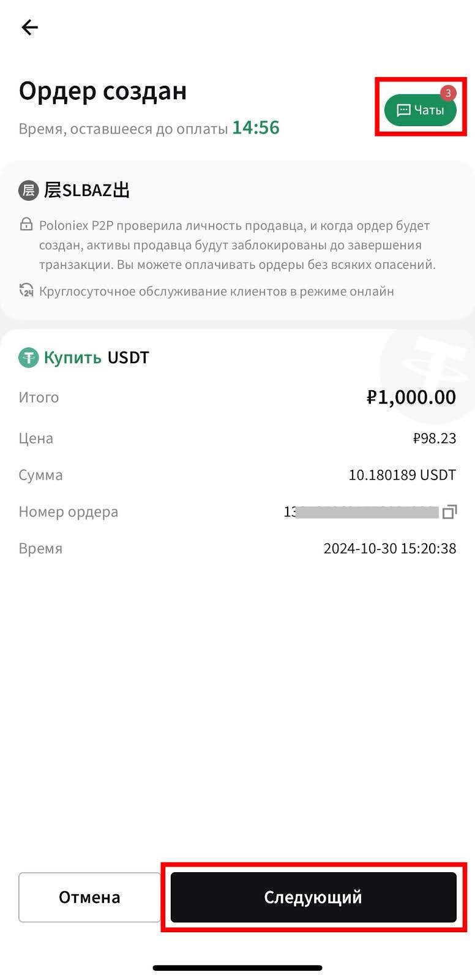This screenshot has height=980, width=475.
Task: Click the Отмена button
Action: pos(89,897)
